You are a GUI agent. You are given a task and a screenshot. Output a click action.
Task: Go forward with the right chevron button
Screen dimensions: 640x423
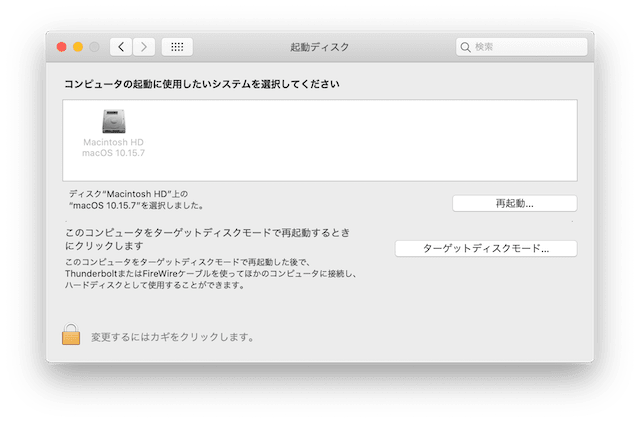point(144,47)
